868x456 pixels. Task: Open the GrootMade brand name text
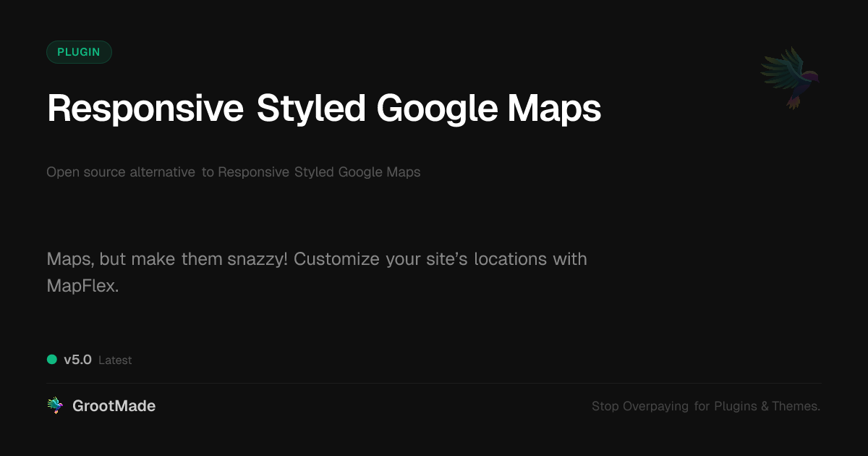click(114, 406)
